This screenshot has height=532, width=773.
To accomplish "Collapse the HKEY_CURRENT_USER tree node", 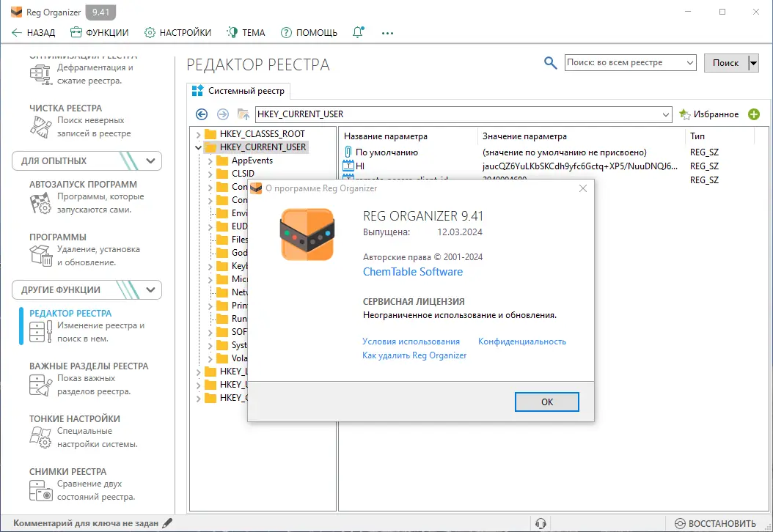I will pos(198,147).
